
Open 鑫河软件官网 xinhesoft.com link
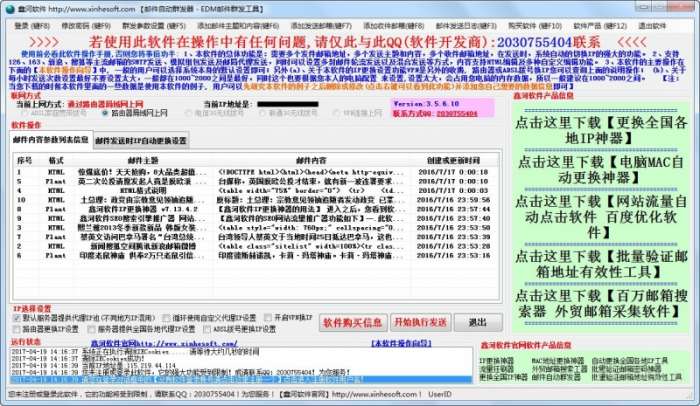pos(164,343)
